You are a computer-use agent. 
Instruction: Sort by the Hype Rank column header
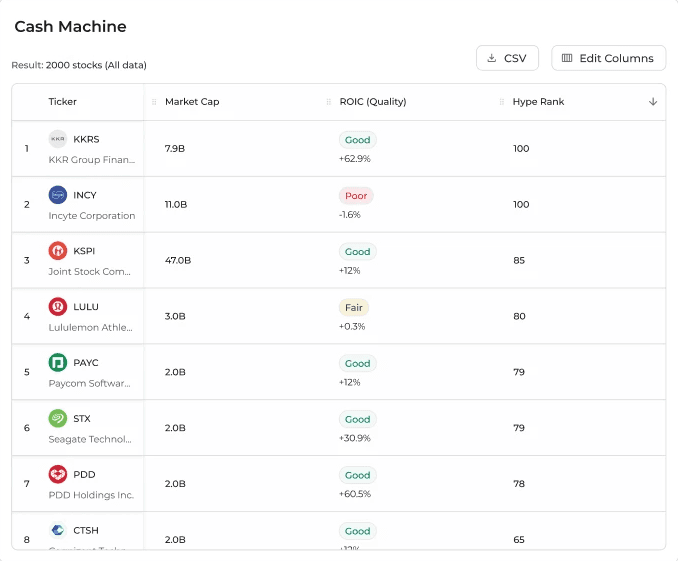(538, 102)
